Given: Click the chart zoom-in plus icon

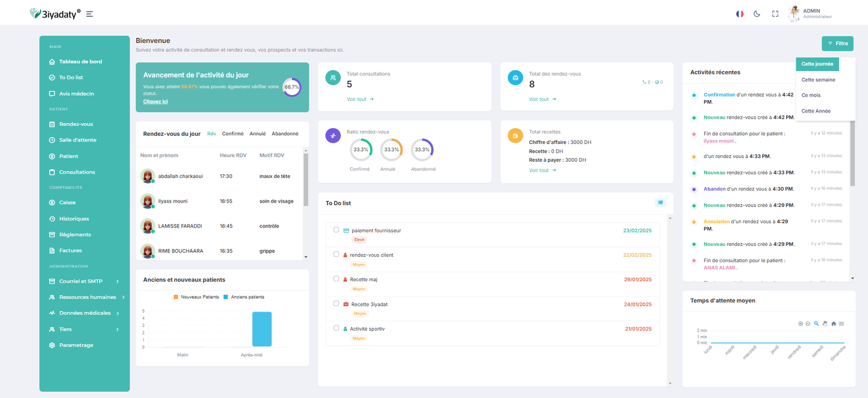Looking at the screenshot, I should (800, 324).
